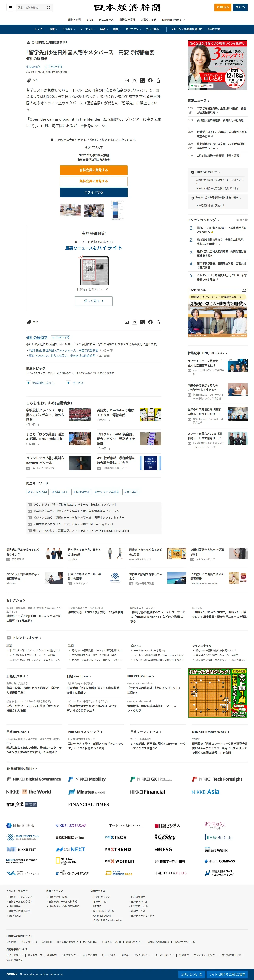The height and width of the screenshot is (980, 254).
Task: Click the bottom paperclip 保存 save icon
Action: coord(29,322)
